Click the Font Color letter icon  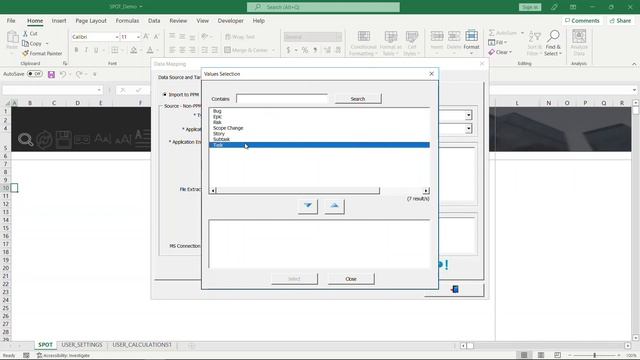pyautogui.click(x=150, y=50)
